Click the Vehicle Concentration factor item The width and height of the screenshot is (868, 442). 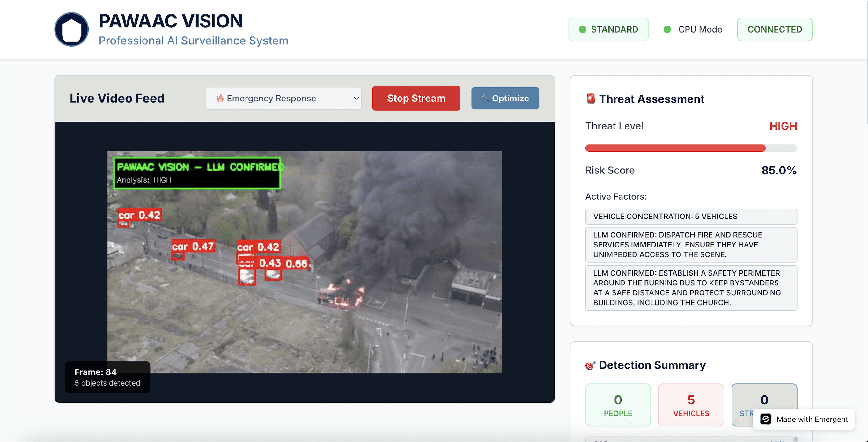691,216
